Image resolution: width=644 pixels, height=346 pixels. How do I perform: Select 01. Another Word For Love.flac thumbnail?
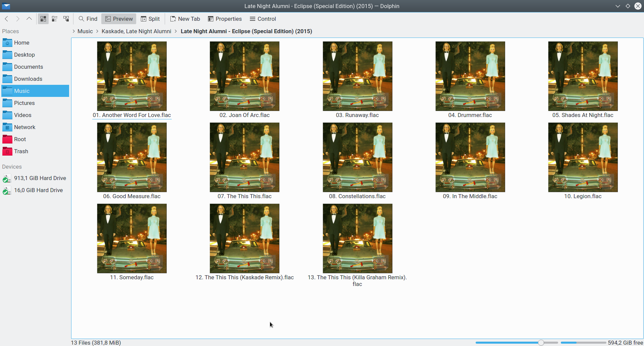click(132, 76)
